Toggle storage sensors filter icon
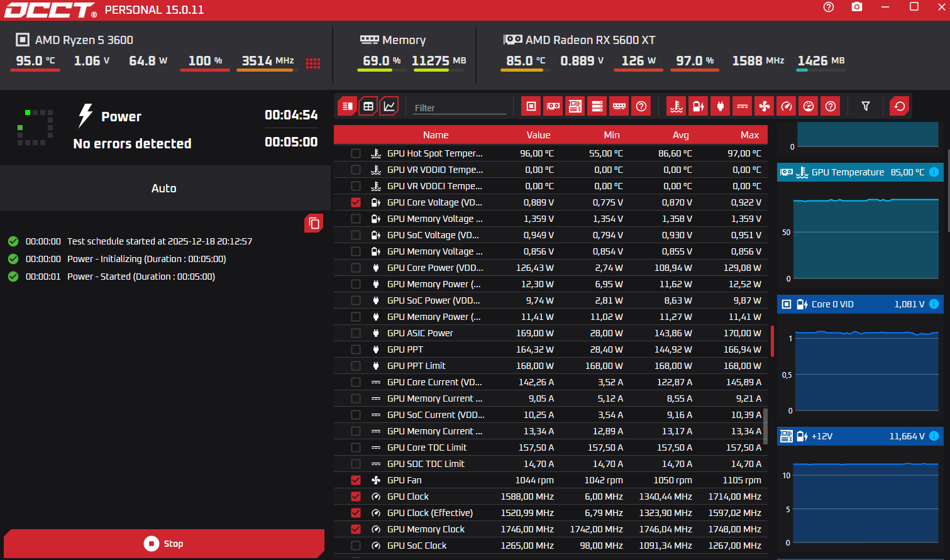This screenshot has width=950, height=560. [x=597, y=107]
